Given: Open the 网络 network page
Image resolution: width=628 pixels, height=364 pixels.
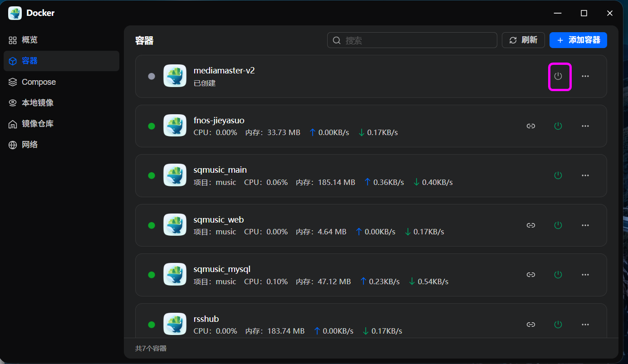Looking at the screenshot, I should 61,145.
